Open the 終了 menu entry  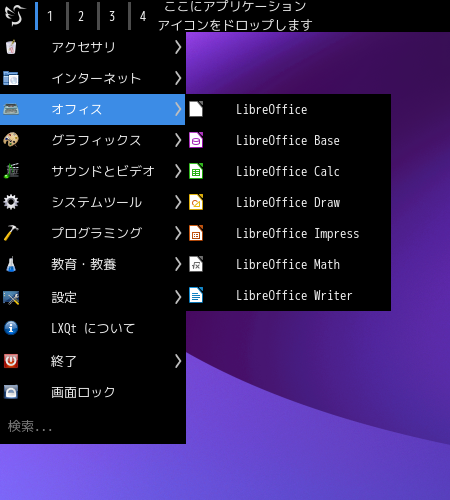pos(92,361)
